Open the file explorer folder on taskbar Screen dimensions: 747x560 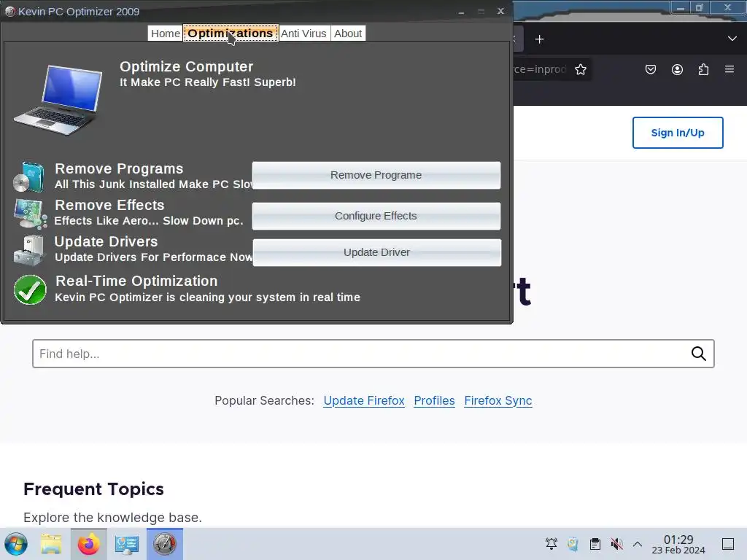pos(51,544)
